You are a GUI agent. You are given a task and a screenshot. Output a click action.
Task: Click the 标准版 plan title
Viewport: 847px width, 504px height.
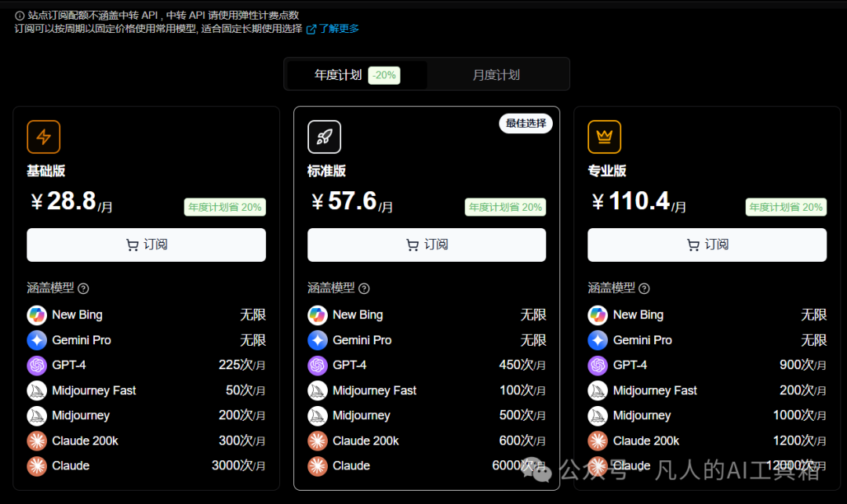pyautogui.click(x=326, y=171)
